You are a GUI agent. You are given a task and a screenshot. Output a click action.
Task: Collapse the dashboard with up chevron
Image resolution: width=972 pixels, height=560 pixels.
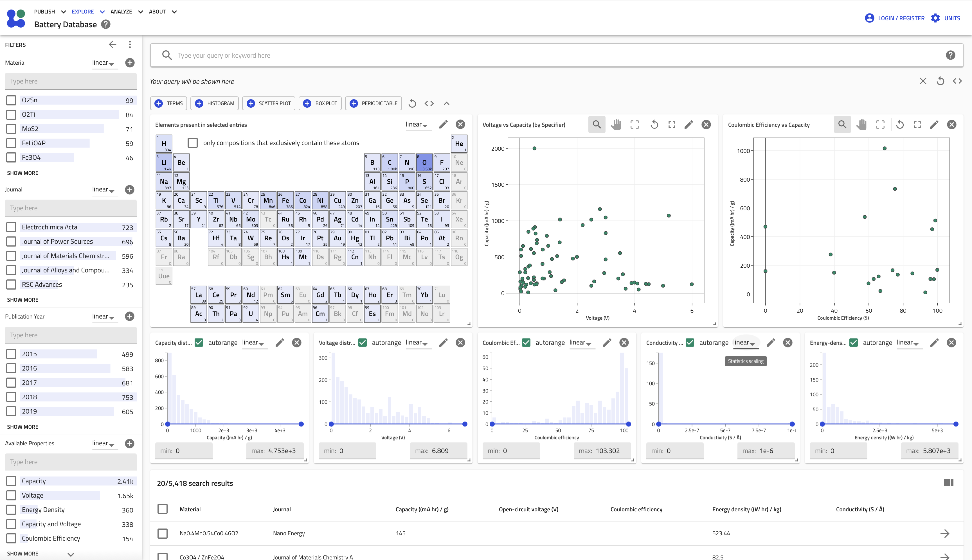pos(446,103)
